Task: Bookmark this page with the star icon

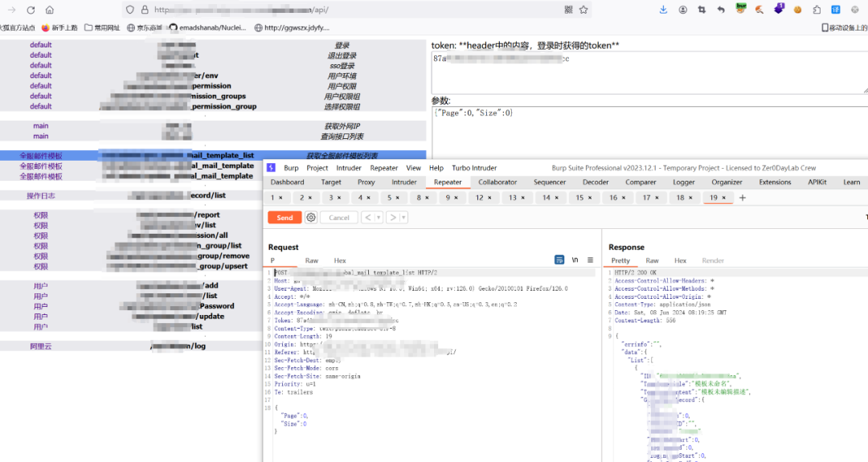Action: pos(583,10)
